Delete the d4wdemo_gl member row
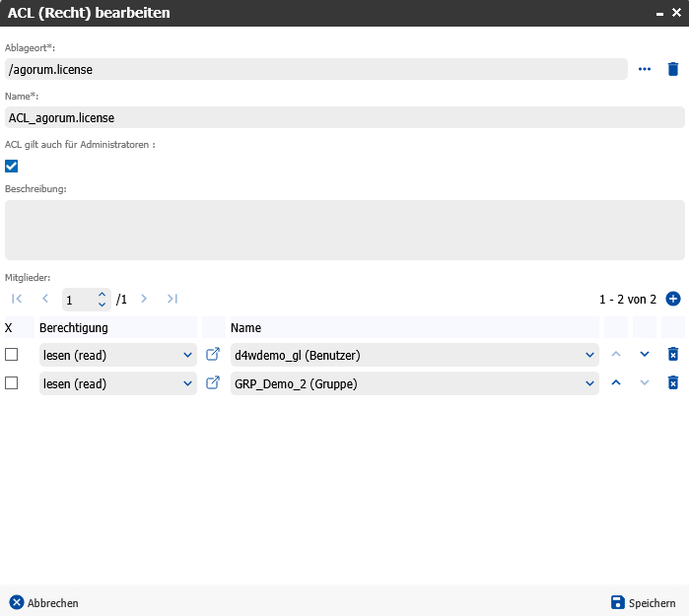 [x=673, y=354]
